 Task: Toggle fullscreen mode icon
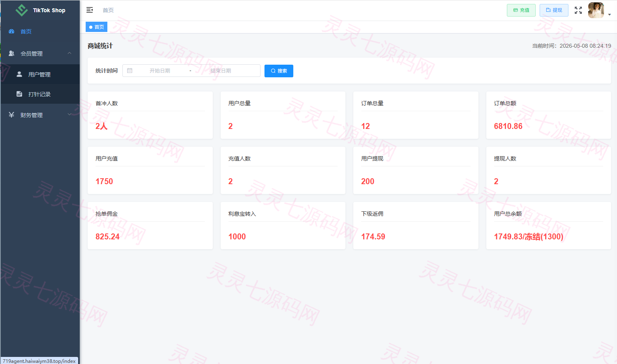(x=578, y=10)
